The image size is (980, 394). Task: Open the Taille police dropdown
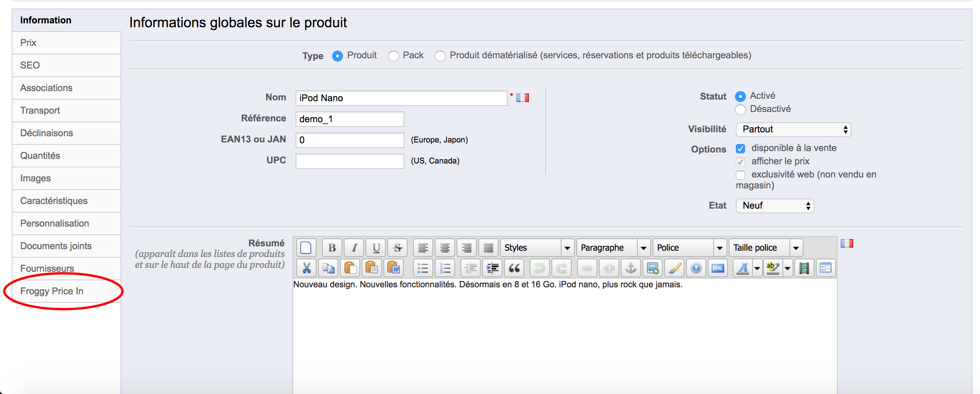pos(766,248)
